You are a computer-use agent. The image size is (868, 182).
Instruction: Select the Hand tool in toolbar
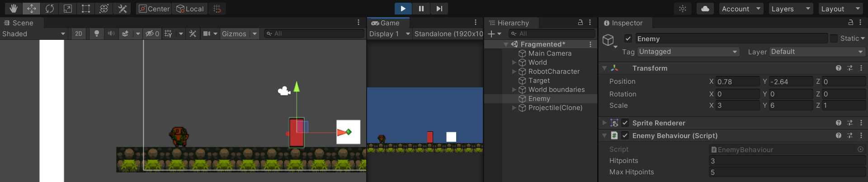[13, 9]
